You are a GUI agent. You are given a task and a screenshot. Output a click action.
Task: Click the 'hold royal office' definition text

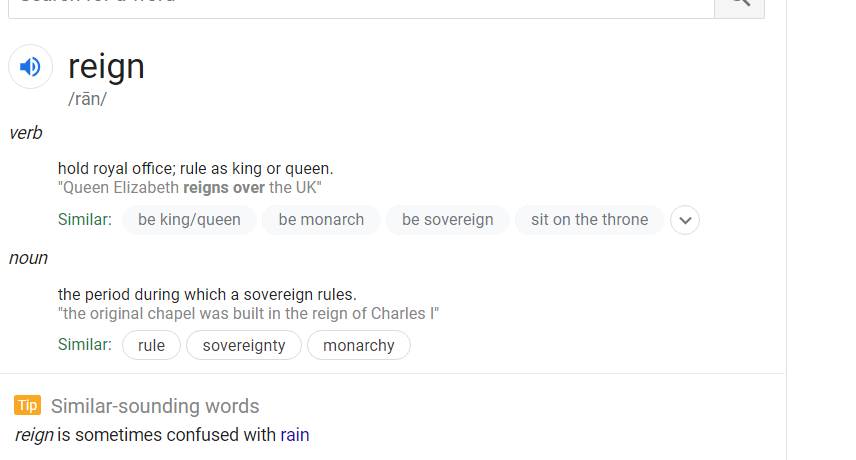[195, 169]
